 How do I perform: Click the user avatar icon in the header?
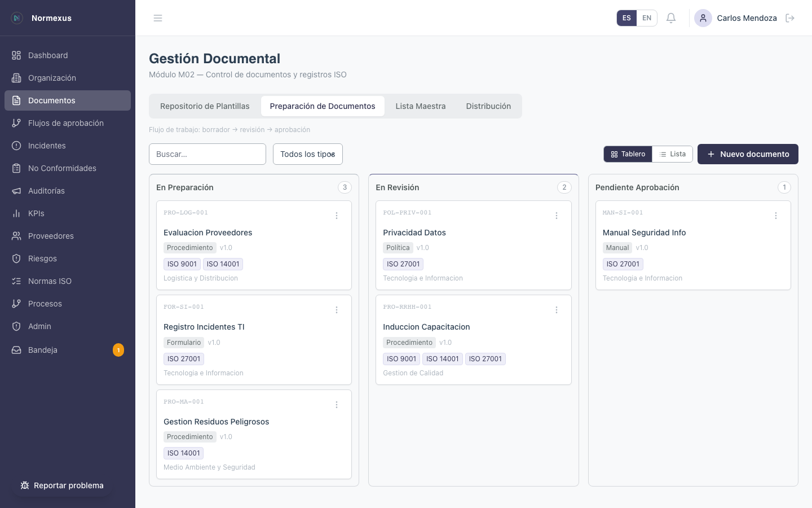[703, 18]
